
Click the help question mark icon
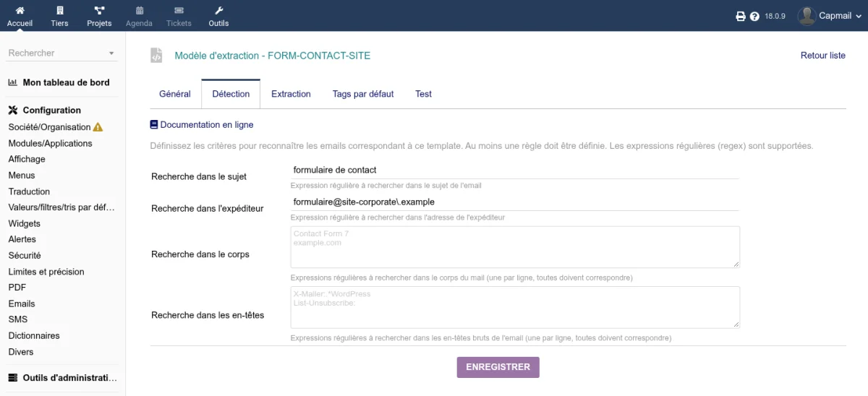pyautogui.click(x=754, y=16)
